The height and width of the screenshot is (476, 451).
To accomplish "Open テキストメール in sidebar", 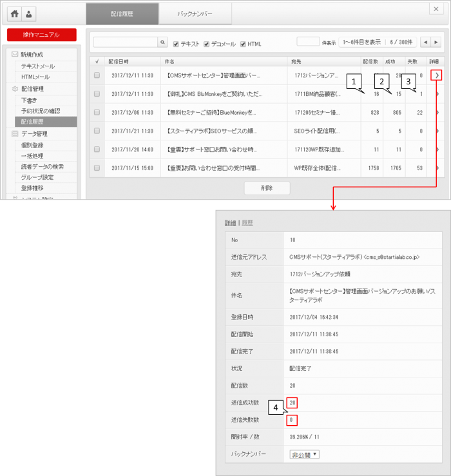I will (38, 66).
